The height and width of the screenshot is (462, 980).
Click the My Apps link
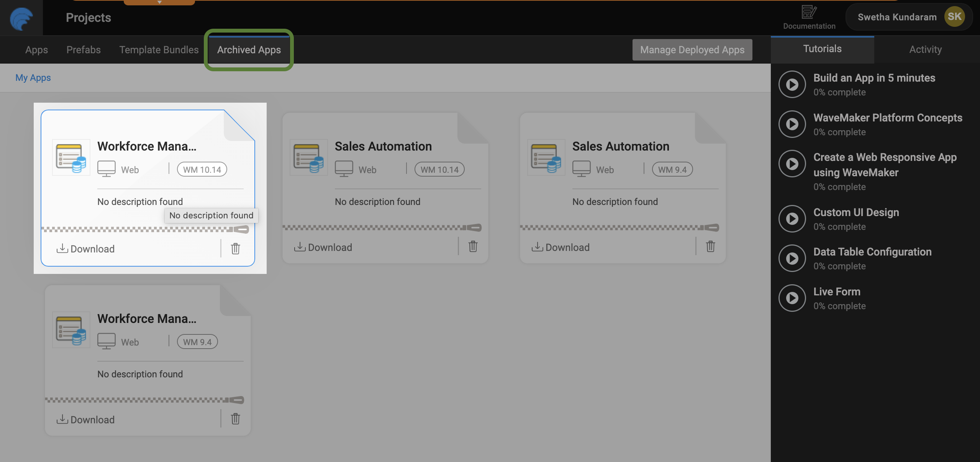33,78
